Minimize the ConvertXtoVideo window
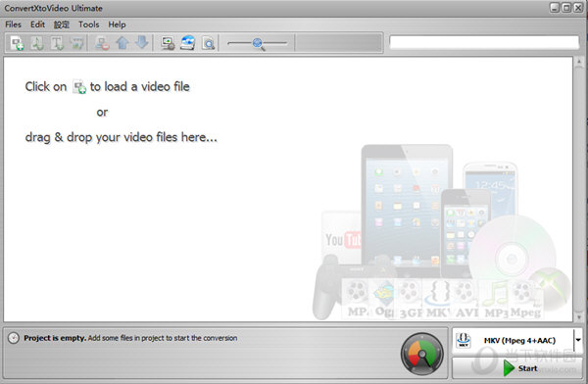 [x=555, y=8]
